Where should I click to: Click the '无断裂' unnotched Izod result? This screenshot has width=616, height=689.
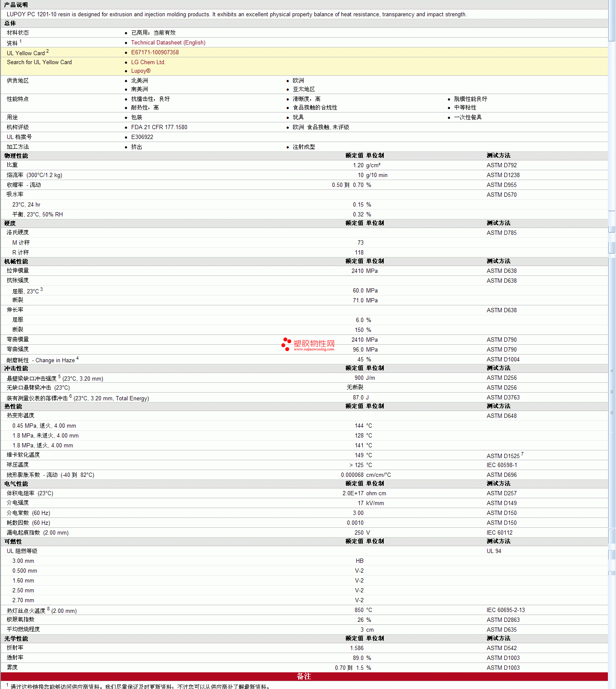(355, 388)
